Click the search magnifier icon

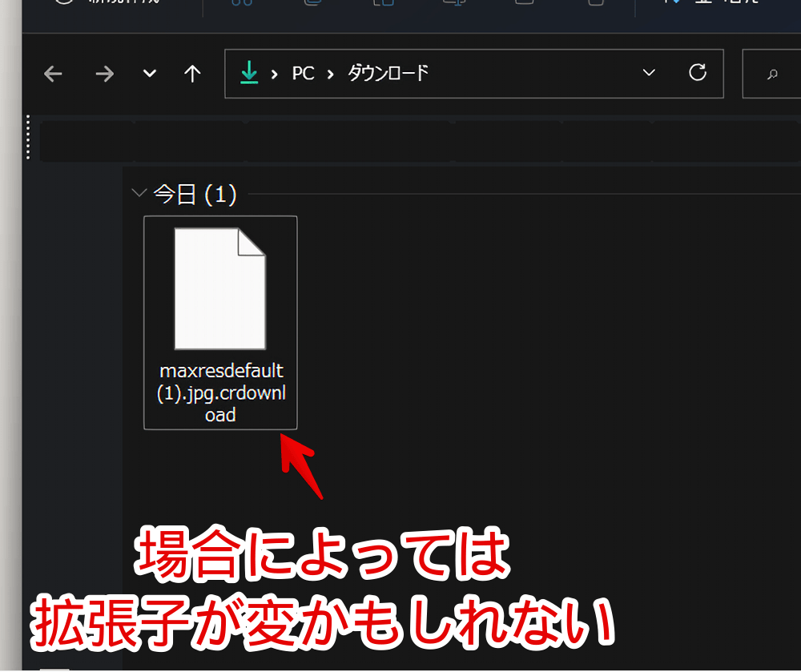[772, 74]
